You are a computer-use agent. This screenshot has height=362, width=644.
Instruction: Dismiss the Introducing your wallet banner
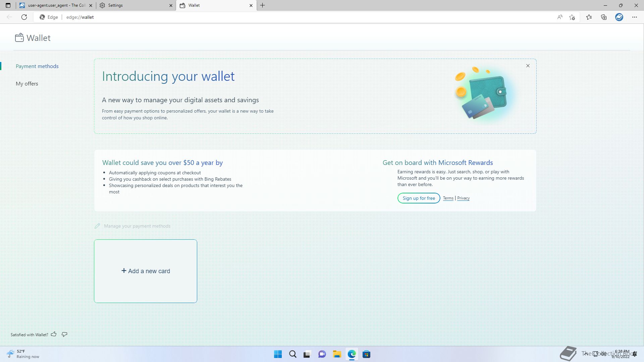coord(528,66)
